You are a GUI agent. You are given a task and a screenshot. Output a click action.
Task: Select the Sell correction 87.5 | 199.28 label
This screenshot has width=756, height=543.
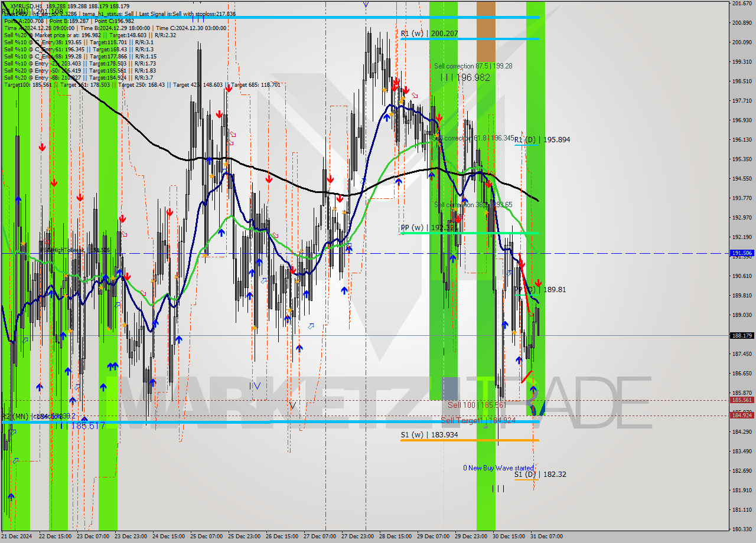(473, 66)
